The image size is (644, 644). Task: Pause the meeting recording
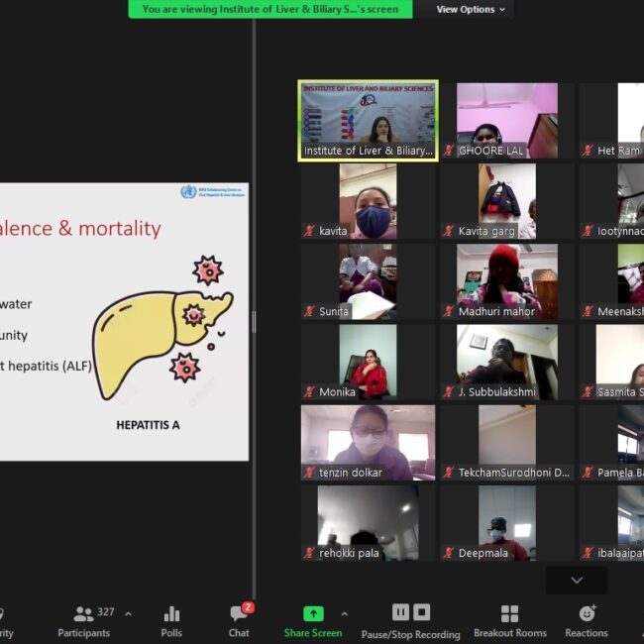[x=400, y=612]
